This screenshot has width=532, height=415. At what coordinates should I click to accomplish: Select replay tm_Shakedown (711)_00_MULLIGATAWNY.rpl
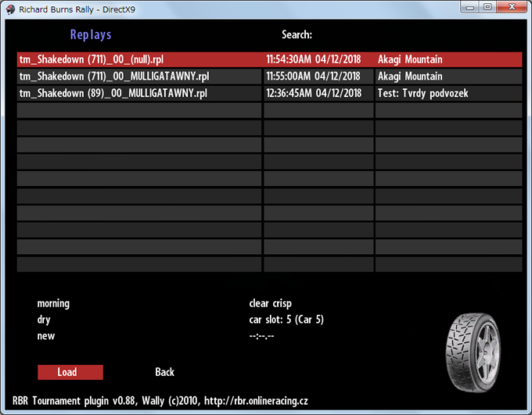point(139,77)
